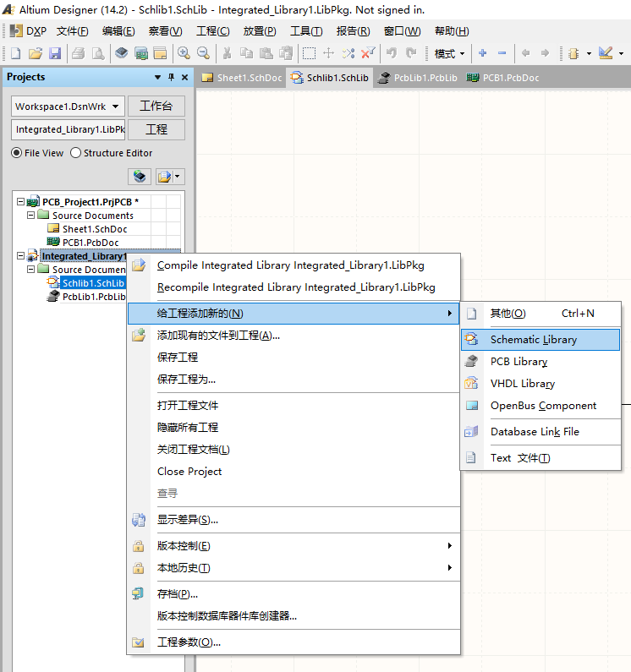Collapse Source Documents under Integrated_Library1
Screen dimensions: 631x672
[x=31, y=269]
